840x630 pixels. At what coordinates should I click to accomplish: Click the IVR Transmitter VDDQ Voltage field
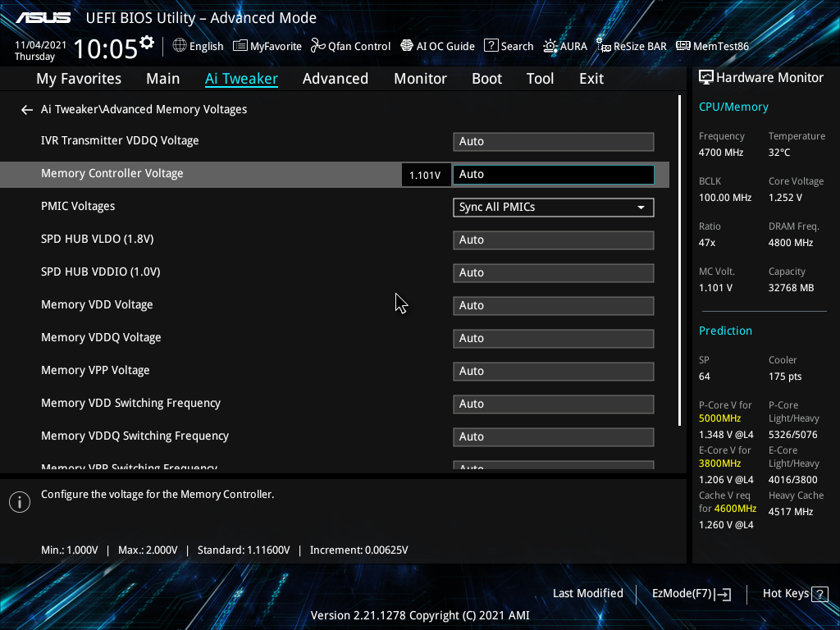[554, 141]
